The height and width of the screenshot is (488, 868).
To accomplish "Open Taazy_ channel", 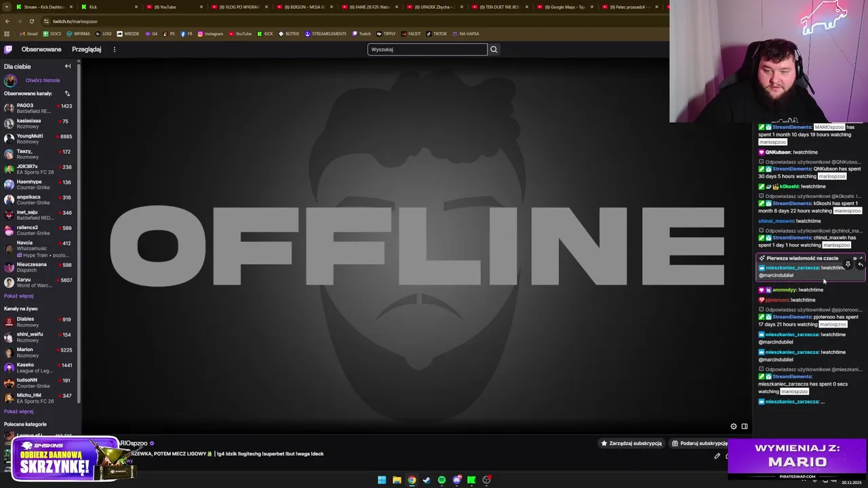I will tap(39, 154).
